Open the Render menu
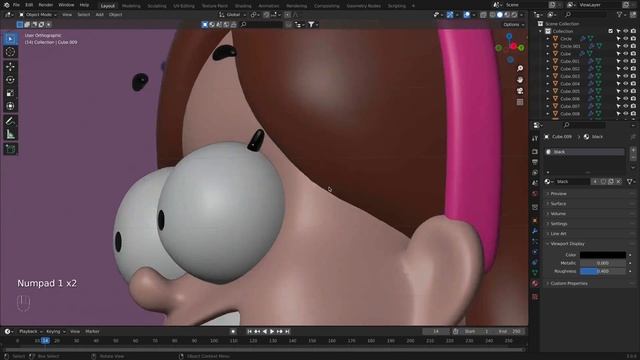The height and width of the screenshot is (360, 640). click(x=46, y=5)
